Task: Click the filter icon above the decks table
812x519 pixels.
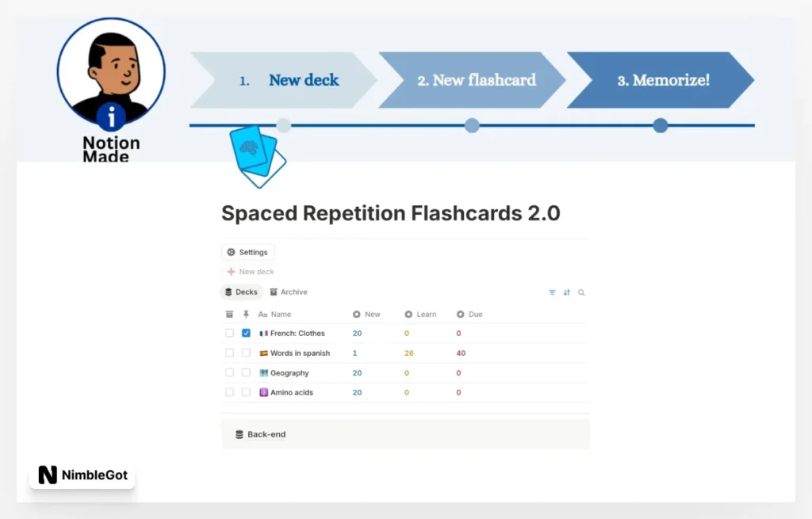Action: click(x=552, y=292)
